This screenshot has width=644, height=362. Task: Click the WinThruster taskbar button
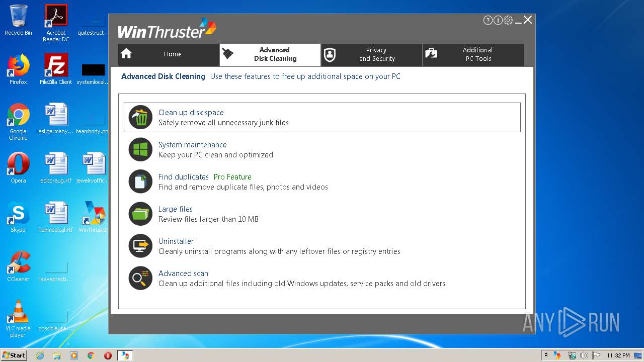pyautogui.click(x=125, y=355)
